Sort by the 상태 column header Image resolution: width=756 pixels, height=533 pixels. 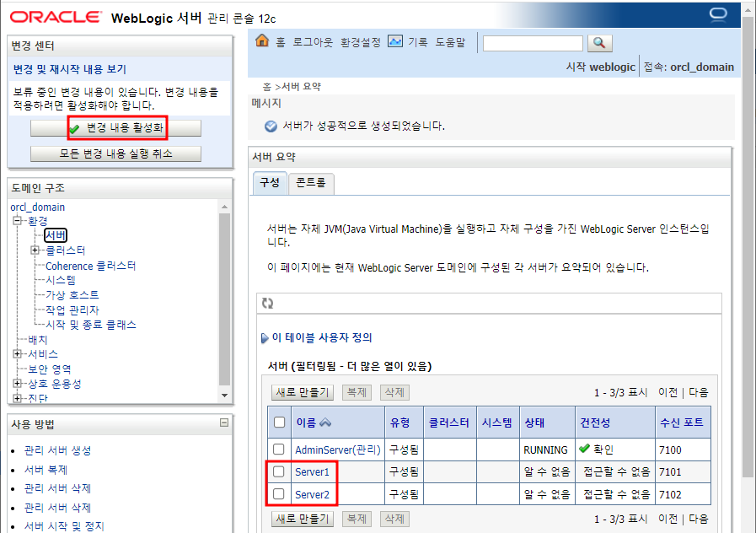click(534, 423)
